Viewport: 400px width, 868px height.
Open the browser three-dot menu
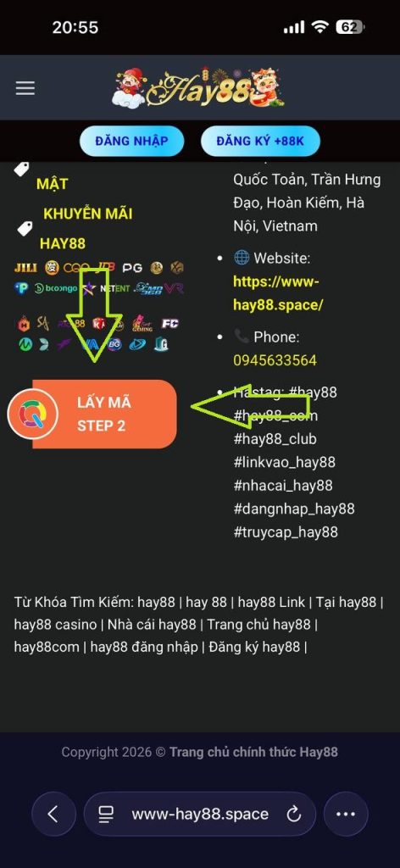pyautogui.click(x=345, y=814)
